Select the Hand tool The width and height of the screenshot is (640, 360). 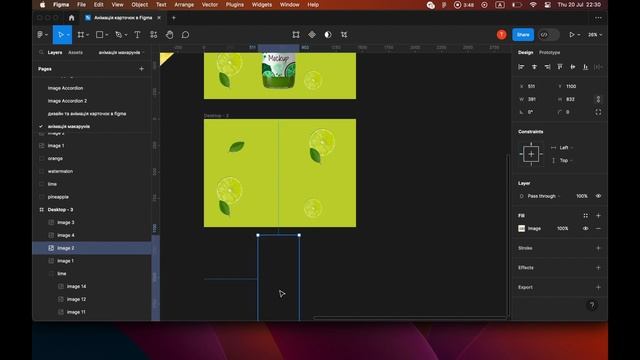(x=169, y=35)
